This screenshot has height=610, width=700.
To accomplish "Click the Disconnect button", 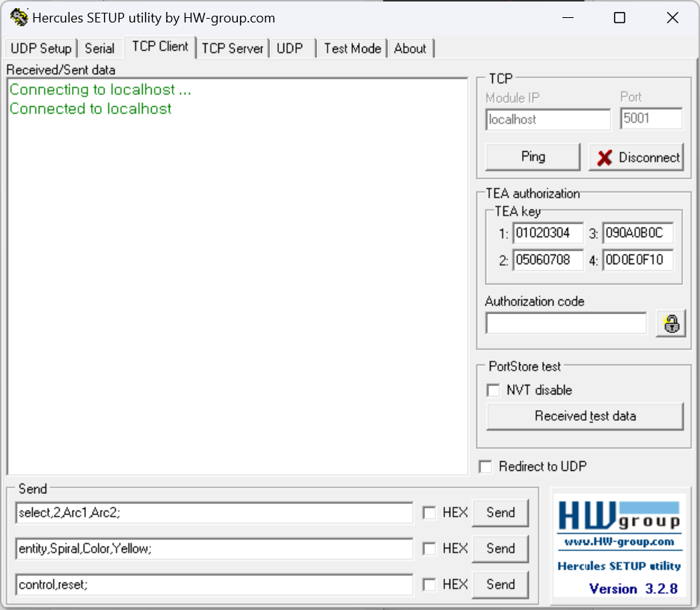I will tap(636, 157).
